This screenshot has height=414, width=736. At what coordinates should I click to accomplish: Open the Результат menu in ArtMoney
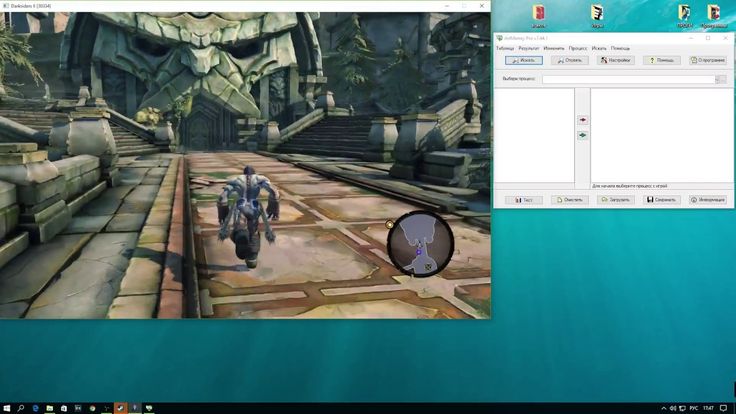coord(529,48)
